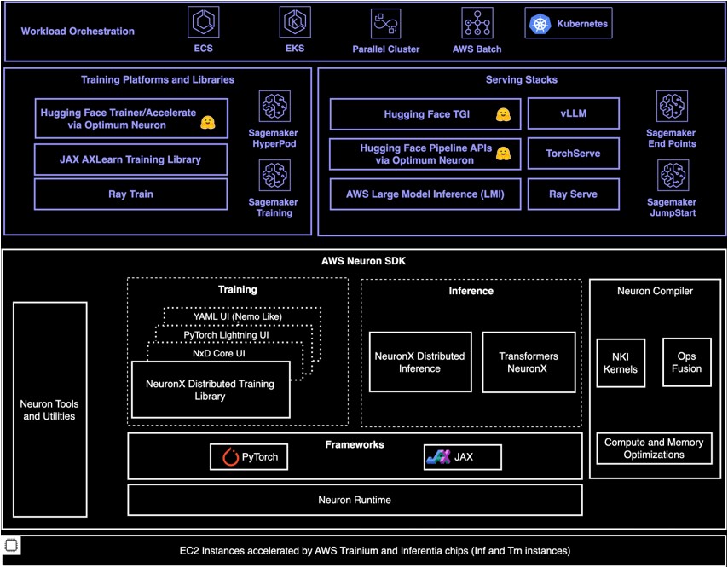Viewport: 728px width, 568px height.
Task: Select the TorchServe box
Action: 574,154
